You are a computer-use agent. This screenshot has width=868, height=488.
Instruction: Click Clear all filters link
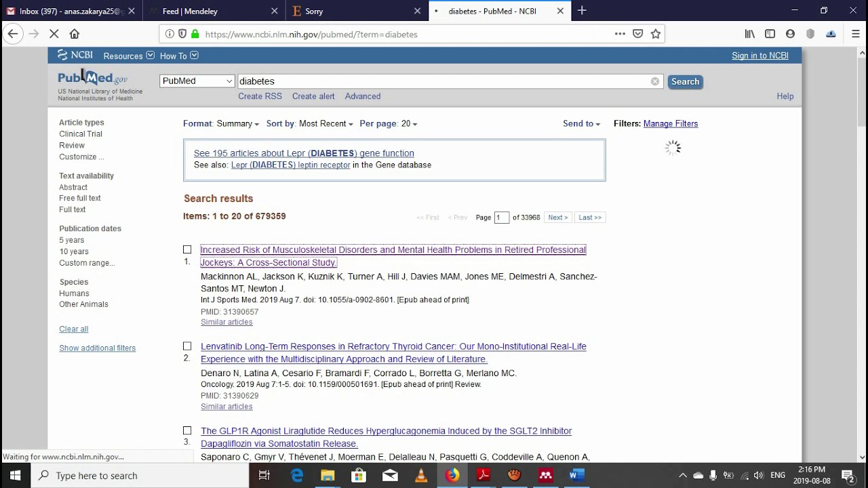(74, 329)
